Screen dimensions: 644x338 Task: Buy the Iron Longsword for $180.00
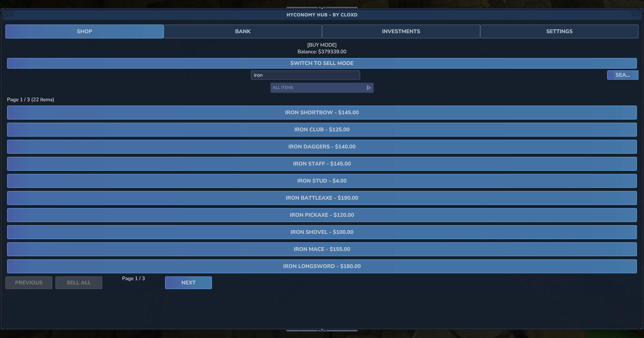322,266
